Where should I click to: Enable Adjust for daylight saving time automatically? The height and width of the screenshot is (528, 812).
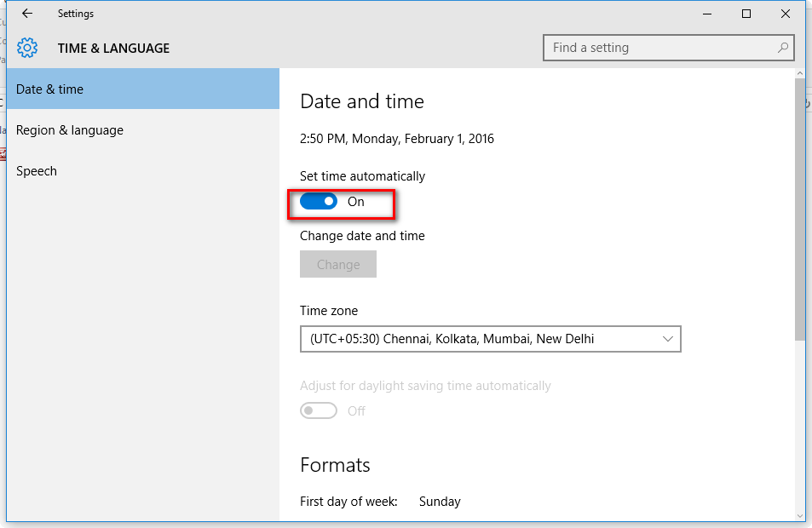coord(319,410)
